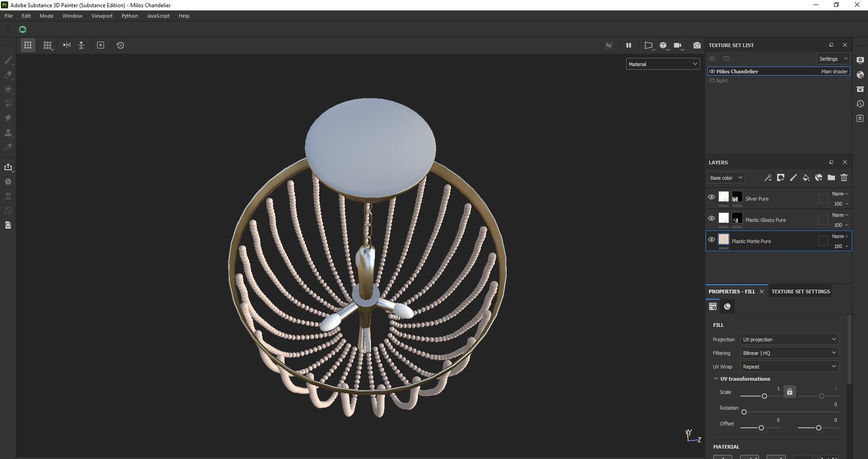Open the Material viewport mode dropdown
Screen dimensions: 868x459
pyautogui.click(x=663, y=64)
